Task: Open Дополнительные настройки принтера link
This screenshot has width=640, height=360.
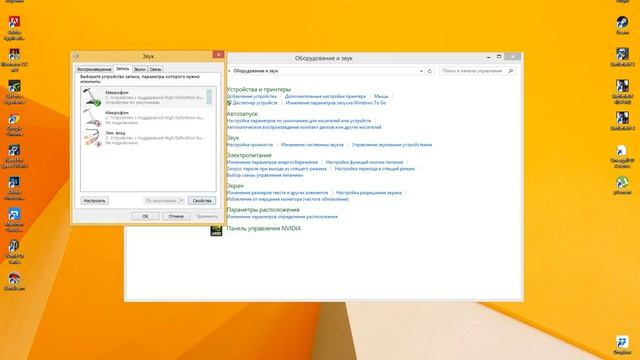Action: click(325, 96)
